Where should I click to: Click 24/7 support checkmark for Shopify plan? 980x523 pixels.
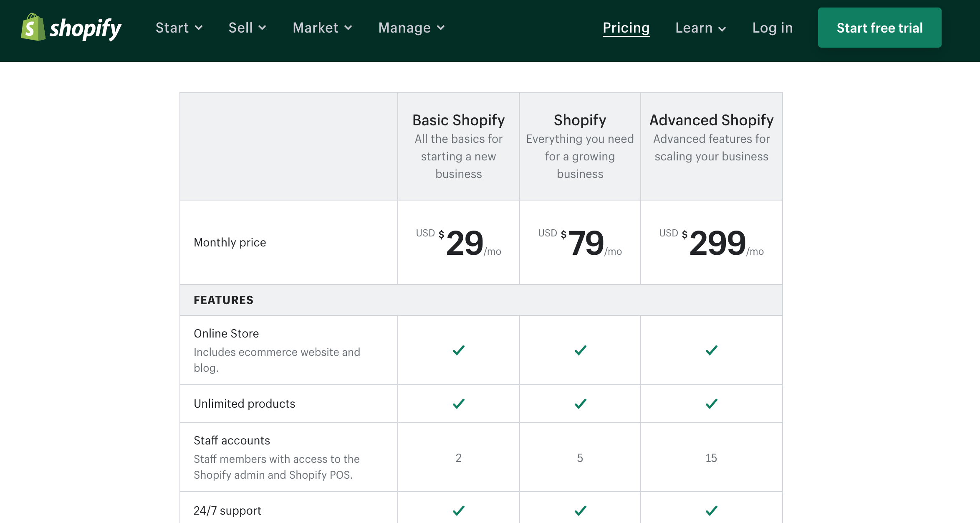point(580,510)
